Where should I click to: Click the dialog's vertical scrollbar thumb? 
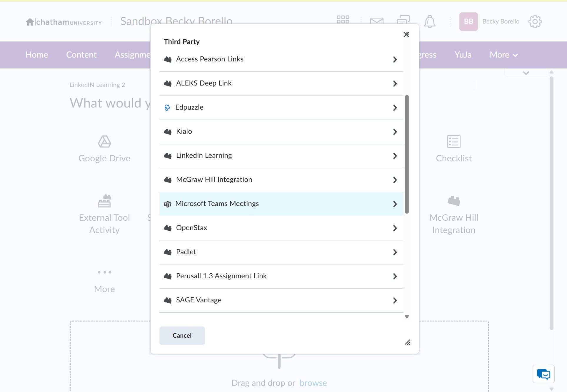(x=407, y=154)
